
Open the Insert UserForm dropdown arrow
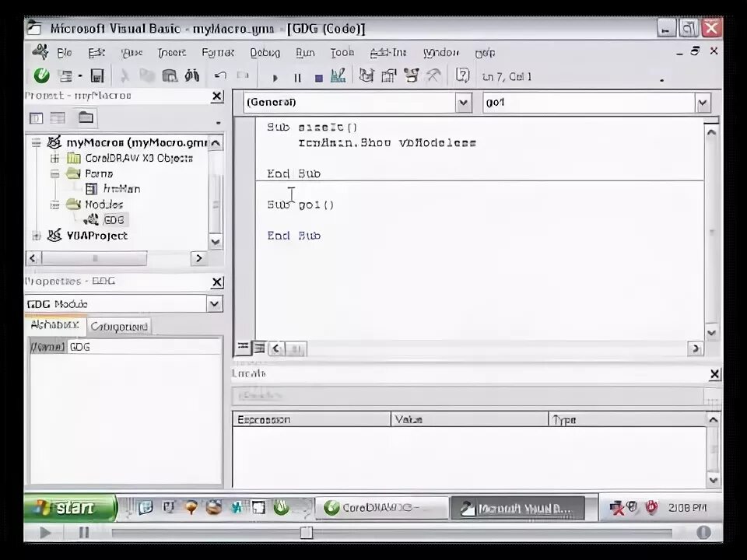coord(80,76)
